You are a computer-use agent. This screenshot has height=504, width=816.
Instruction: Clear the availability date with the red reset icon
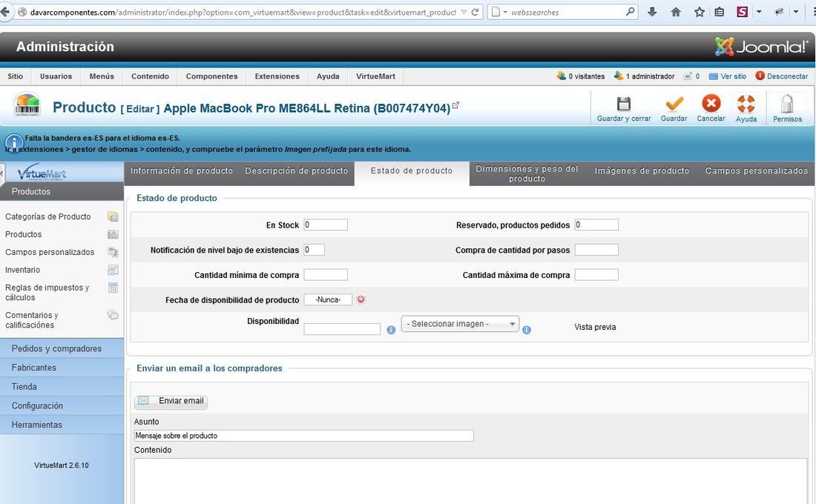click(361, 299)
